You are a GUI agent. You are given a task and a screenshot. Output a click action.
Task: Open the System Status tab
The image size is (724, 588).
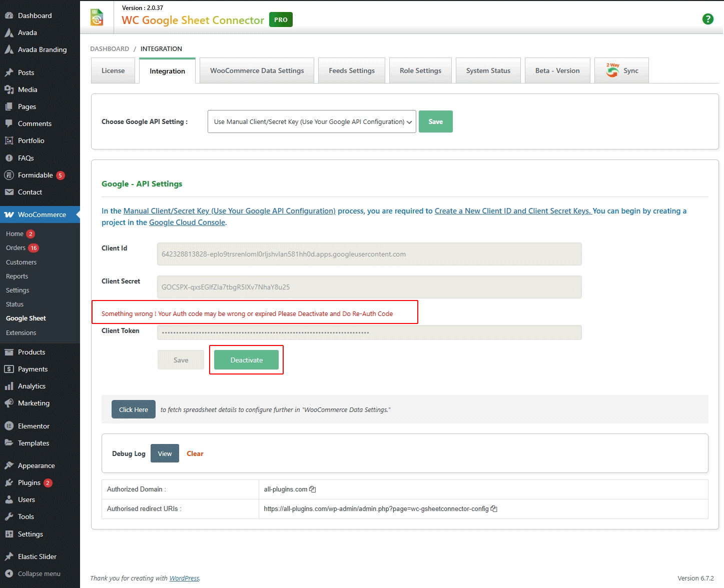(488, 70)
